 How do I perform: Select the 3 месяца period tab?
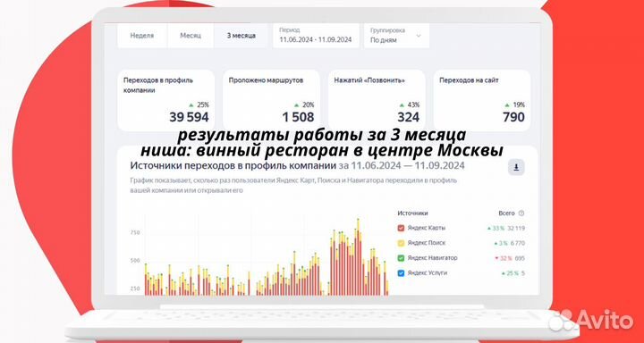241,36
